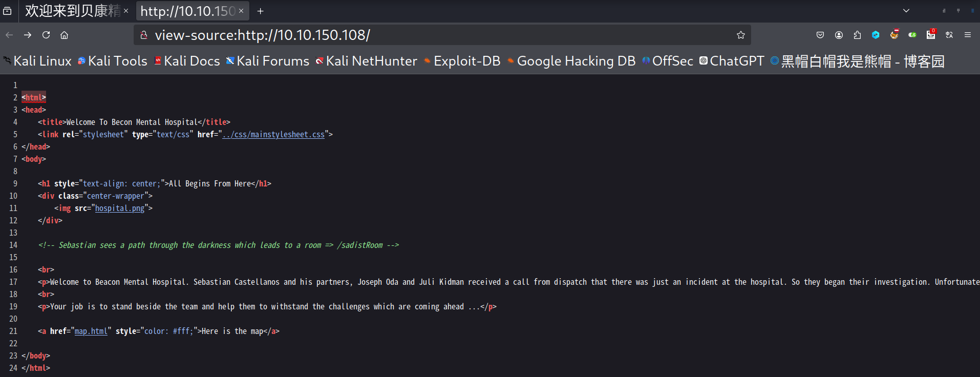This screenshot has width=980, height=377.
Task: Open the Exploit-DB bookmark
Action: coord(462,61)
